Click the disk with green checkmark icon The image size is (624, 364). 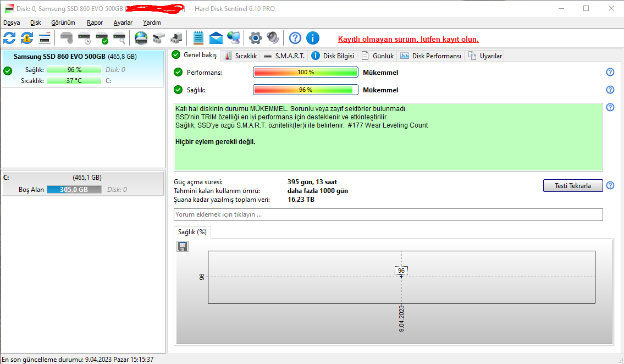pyautogui.click(x=102, y=38)
